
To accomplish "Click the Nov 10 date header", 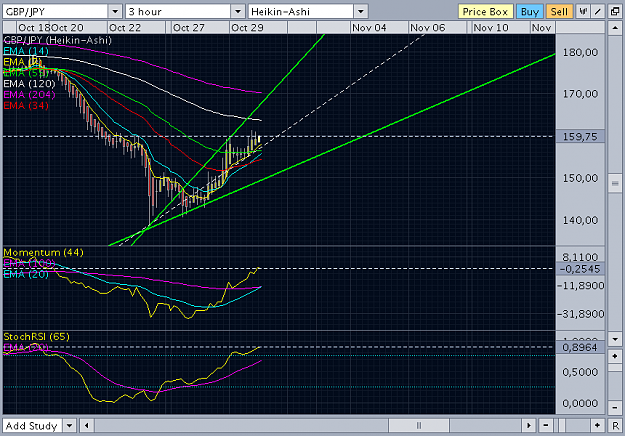I will point(491,27).
